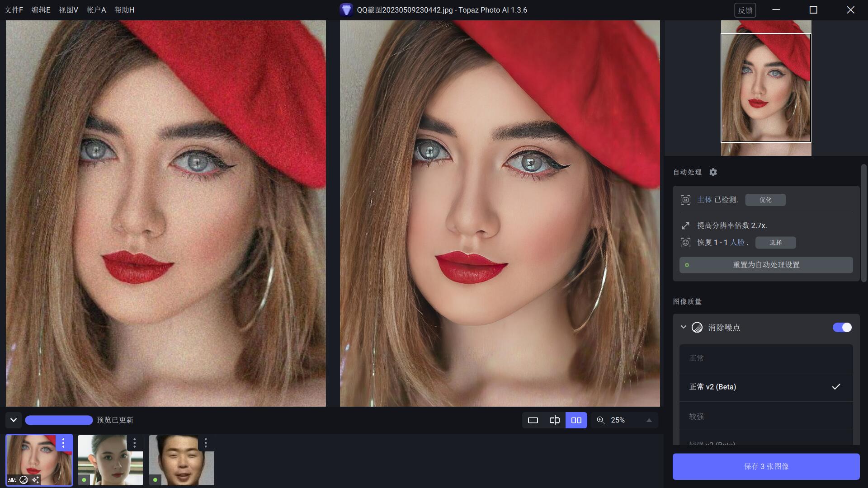Image resolution: width=868 pixels, height=488 pixels.
Task: Open options menu on second thumbnail
Action: click(134, 443)
